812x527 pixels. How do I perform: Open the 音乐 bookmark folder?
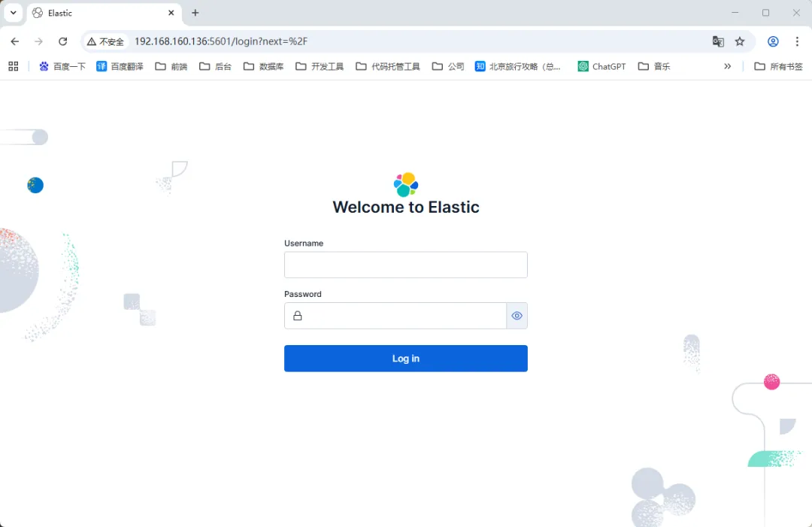(655, 66)
